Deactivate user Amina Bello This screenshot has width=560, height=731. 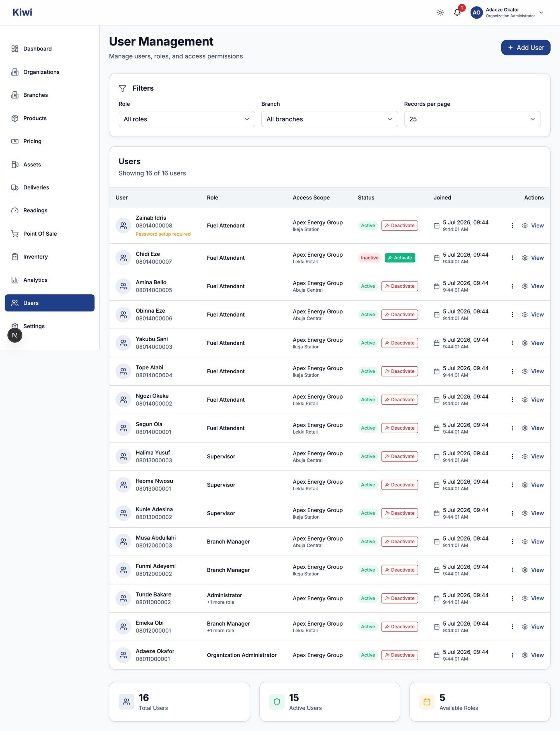pyautogui.click(x=399, y=286)
